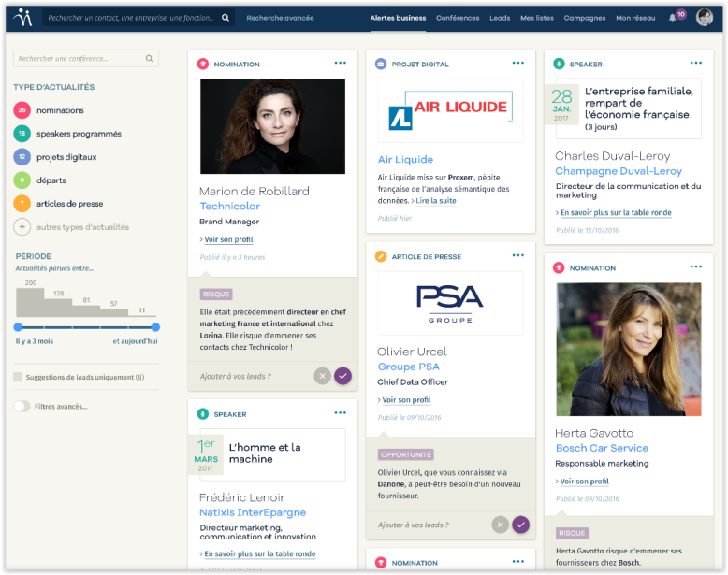
Task: Open the three-dots menu on Marion de Robillard card
Action: pos(341,63)
